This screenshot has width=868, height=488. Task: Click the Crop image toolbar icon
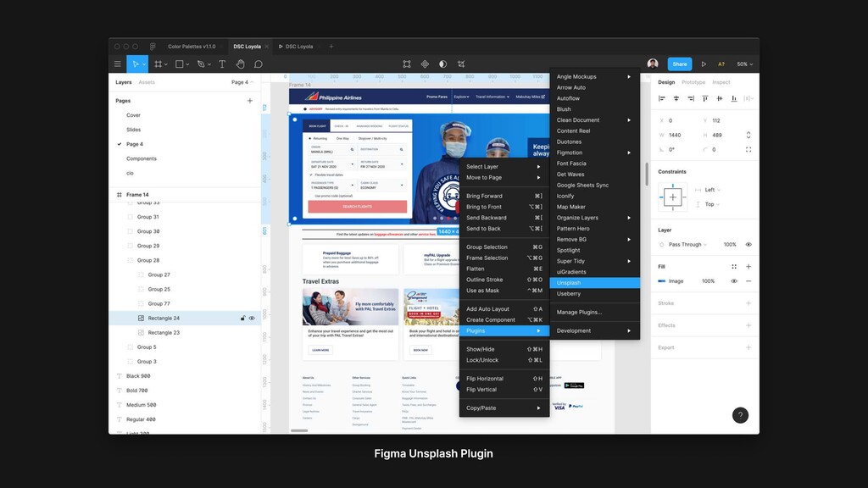coord(461,64)
